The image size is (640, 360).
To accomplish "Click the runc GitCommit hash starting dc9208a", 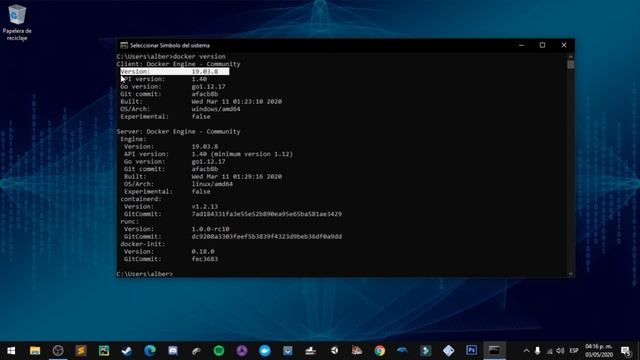I will (x=267, y=236).
